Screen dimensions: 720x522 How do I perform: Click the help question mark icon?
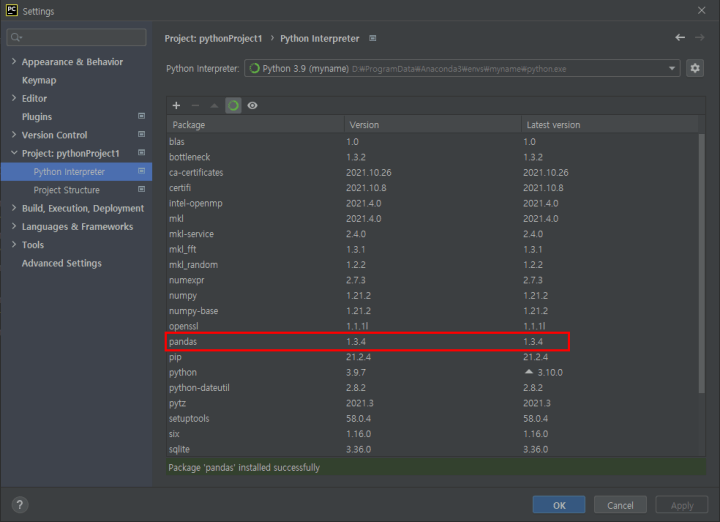pyautogui.click(x=20, y=505)
